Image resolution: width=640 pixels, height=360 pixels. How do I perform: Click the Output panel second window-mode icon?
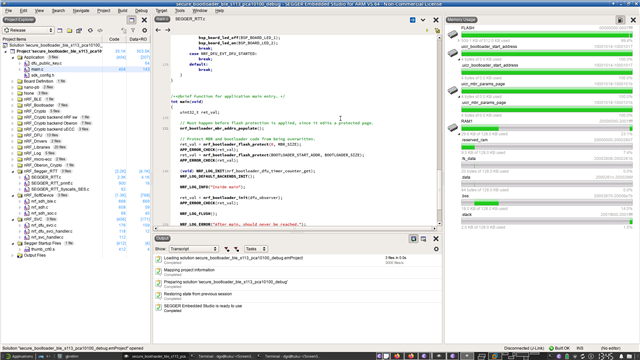pyautogui.click(x=424, y=239)
